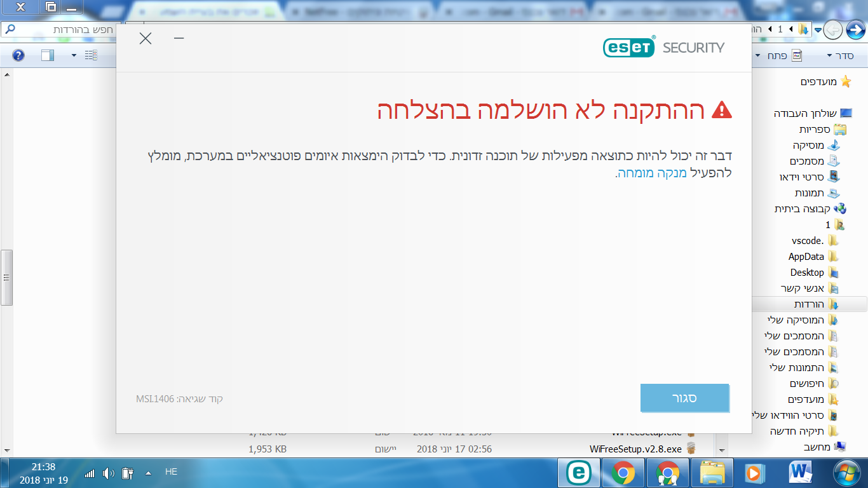868x488 pixels.
Task: Select שולחן העבודה in navigation pane
Action: pyautogui.click(x=813, y=113)
